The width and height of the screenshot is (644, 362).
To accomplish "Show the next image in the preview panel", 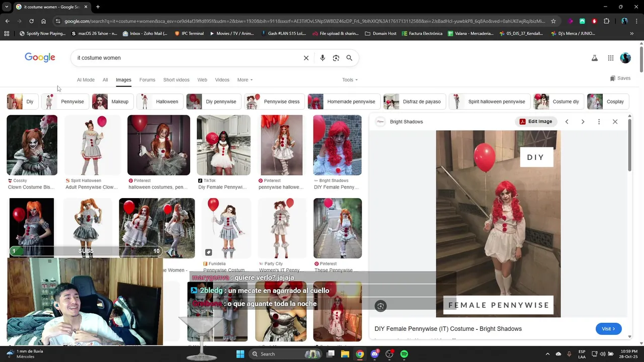I will click(x=583, y=122).
